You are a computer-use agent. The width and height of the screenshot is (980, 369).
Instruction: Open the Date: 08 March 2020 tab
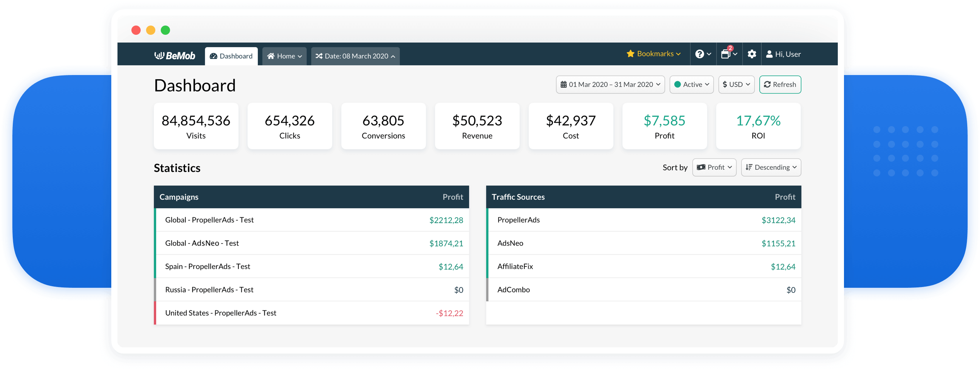[x=355, y=56]
